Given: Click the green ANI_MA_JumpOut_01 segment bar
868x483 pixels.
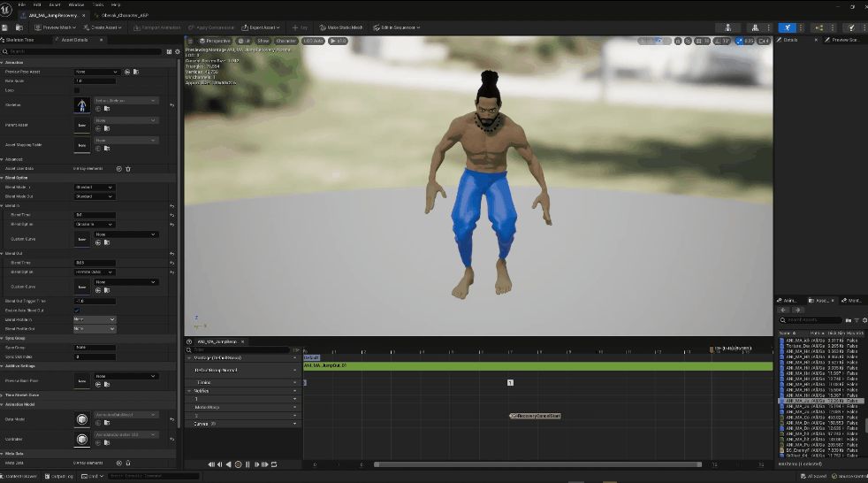Looking at the screenshot, I should 537,366.
